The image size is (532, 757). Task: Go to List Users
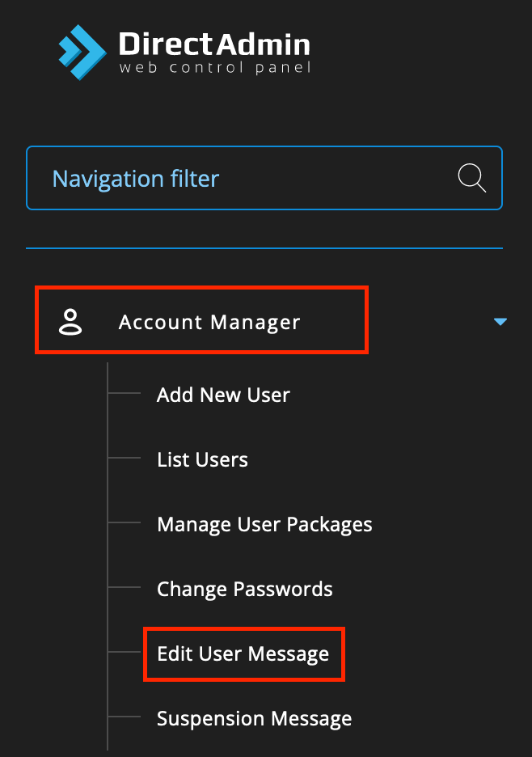202,459
